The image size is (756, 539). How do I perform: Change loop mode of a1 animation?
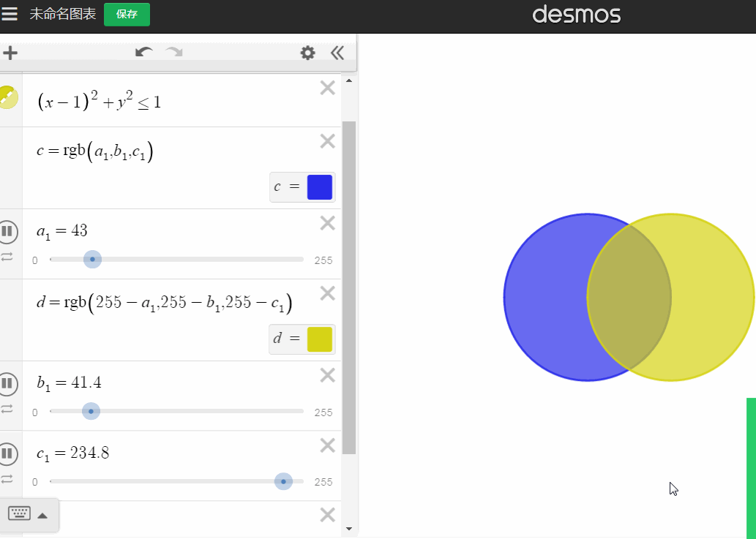[x=7, y=257]
